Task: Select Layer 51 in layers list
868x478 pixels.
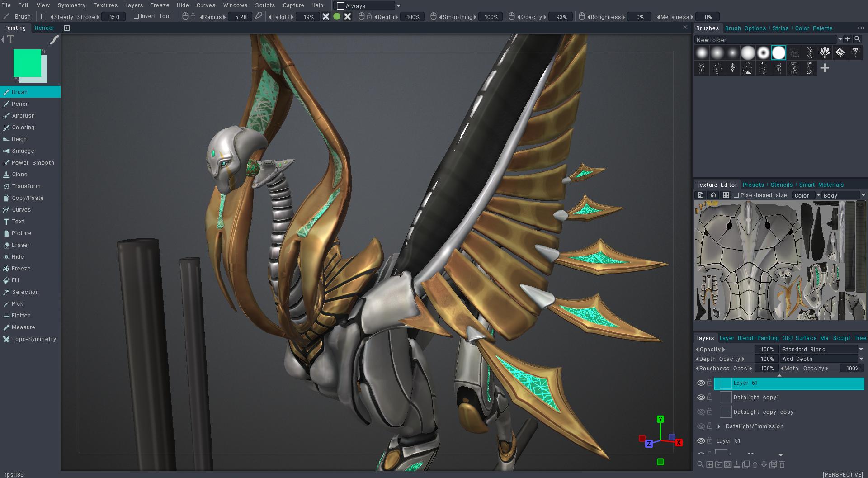Action: pyautogui.click(x=728, y=441)
